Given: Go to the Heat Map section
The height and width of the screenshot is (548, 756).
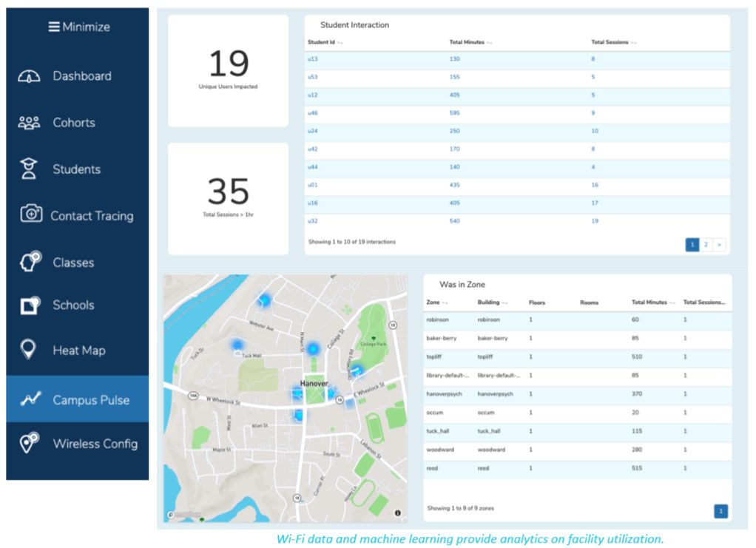Looking at the screenshot, I should 78,351.
